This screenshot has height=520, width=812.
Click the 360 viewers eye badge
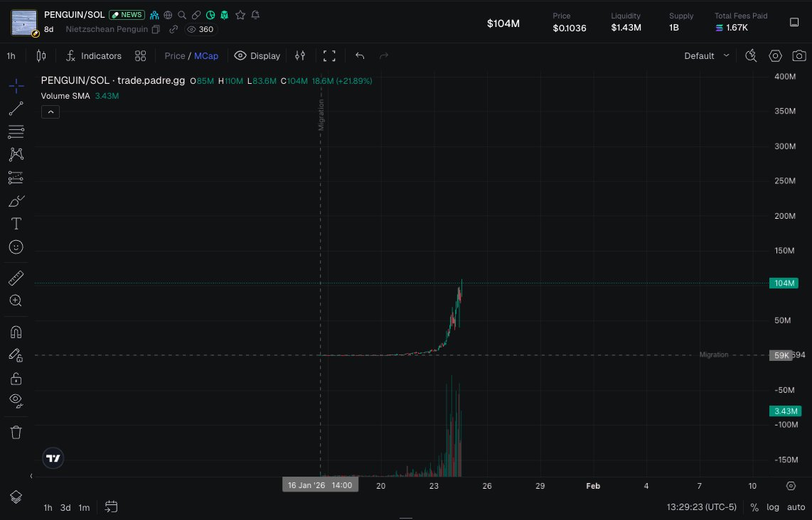click(201, 30)
